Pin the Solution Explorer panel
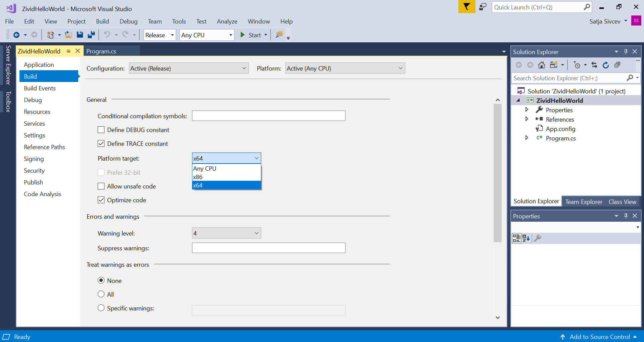The image size is (644, 342). tap(626, 51)
